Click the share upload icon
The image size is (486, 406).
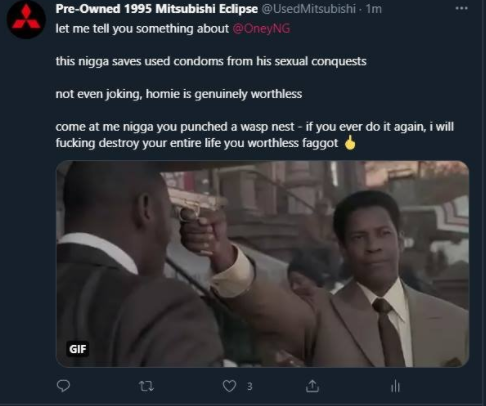312,386
